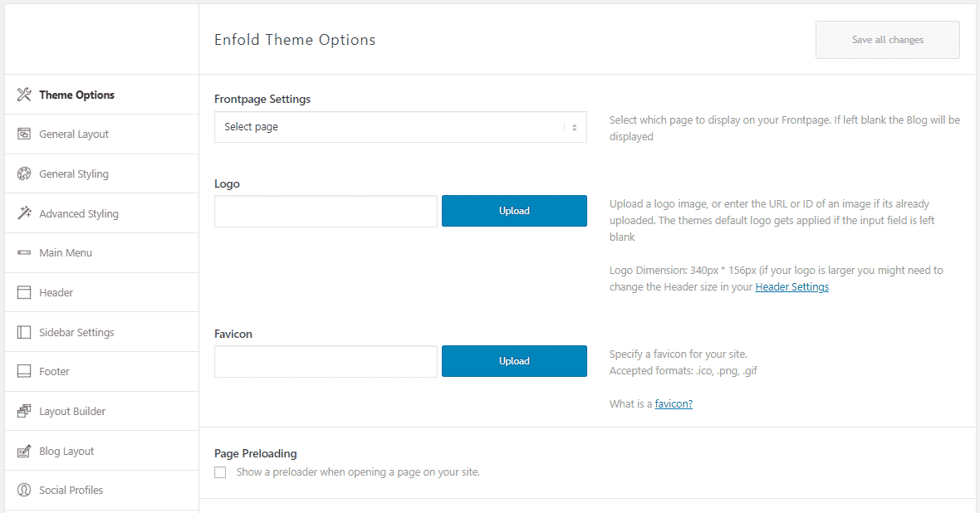Click the Footer label in sidebar
This screenshot has height=513, width=980.
pos(54,371)
